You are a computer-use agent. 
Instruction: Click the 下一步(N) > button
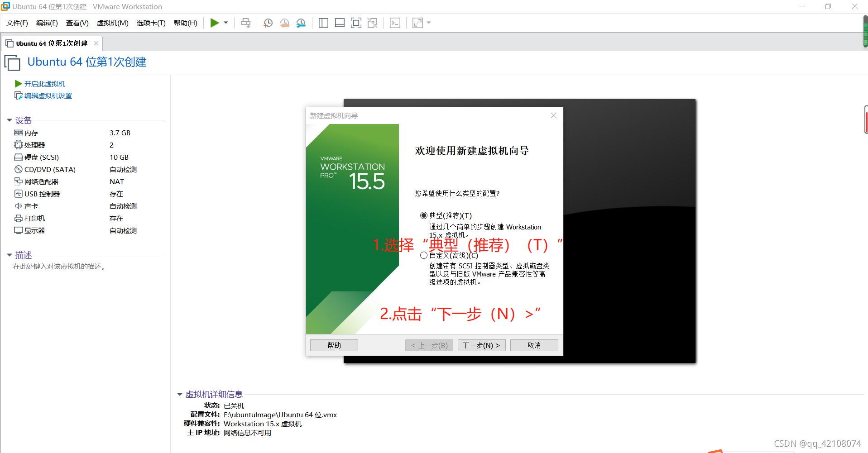click(481, 345)
